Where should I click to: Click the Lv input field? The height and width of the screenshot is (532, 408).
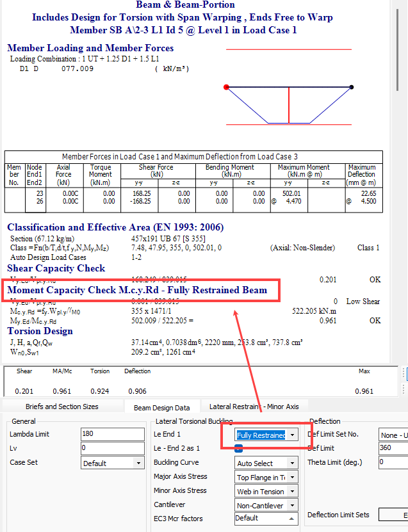(x=113, y=448)
